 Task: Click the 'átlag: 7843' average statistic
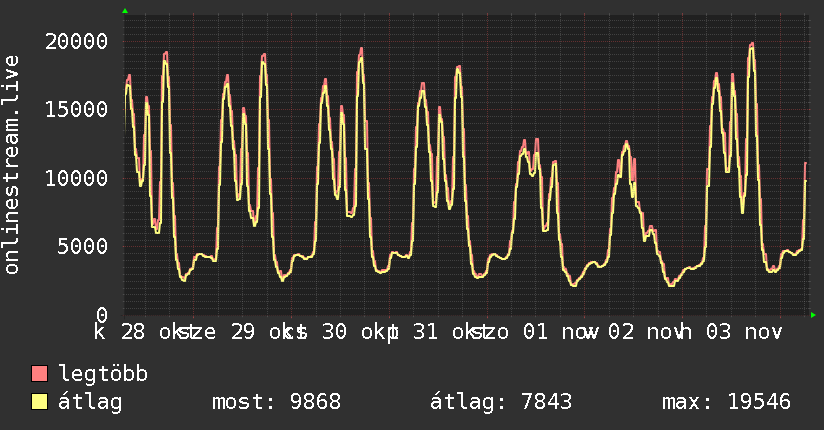(501, 402)
